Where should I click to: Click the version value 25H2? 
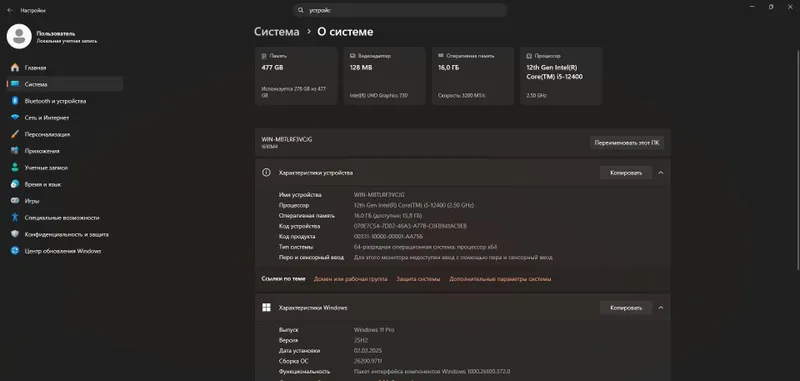pyautogui.click(x=361, y=340)
